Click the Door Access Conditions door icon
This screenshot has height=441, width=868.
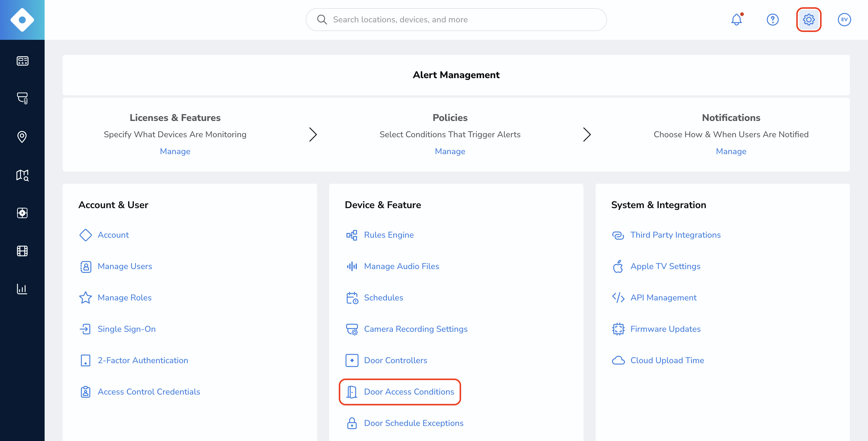click(x=352, y=392)
